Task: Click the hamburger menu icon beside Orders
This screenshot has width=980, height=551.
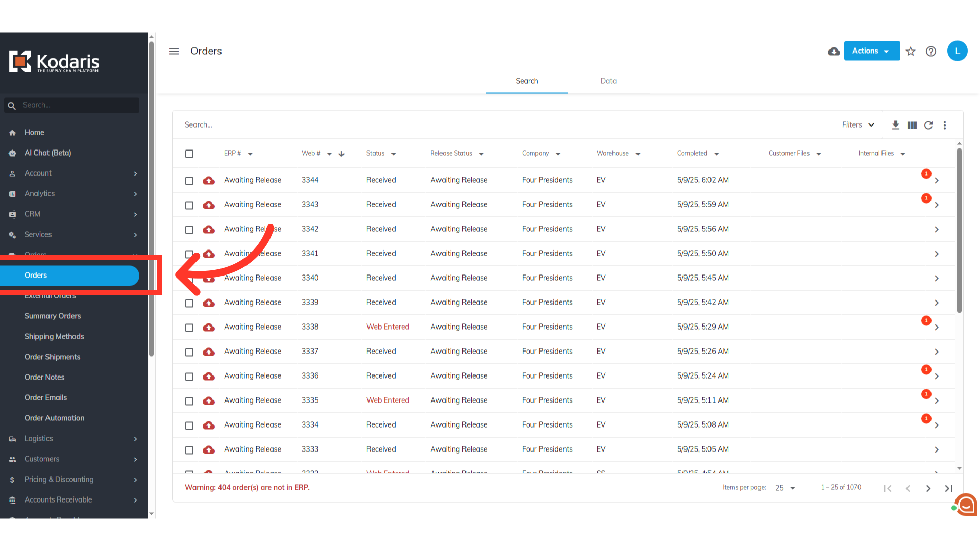Action: (x=174, y=51)
